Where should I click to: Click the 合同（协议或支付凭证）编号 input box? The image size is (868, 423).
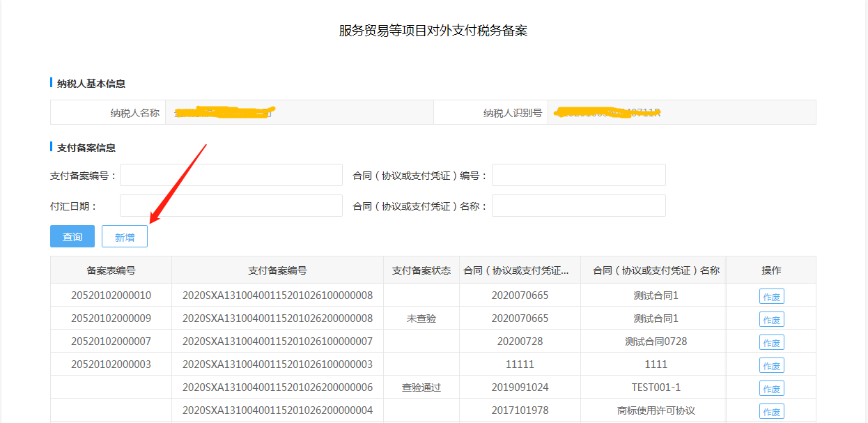click(578, 176)
